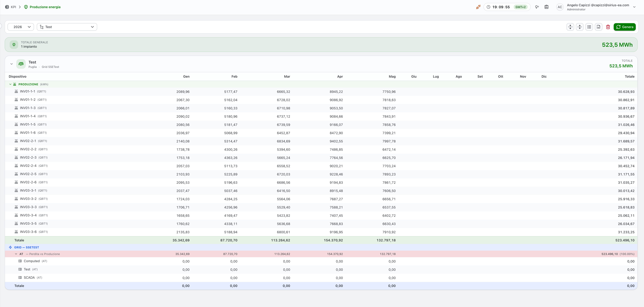Click the SCADA (AT) meter icon
This screenshot has height=307, width=644.
coord(20,278)
